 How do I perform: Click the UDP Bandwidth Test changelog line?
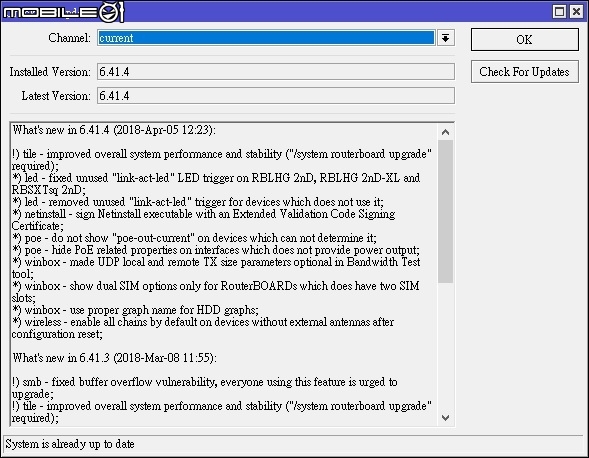[x=216, y=268]
